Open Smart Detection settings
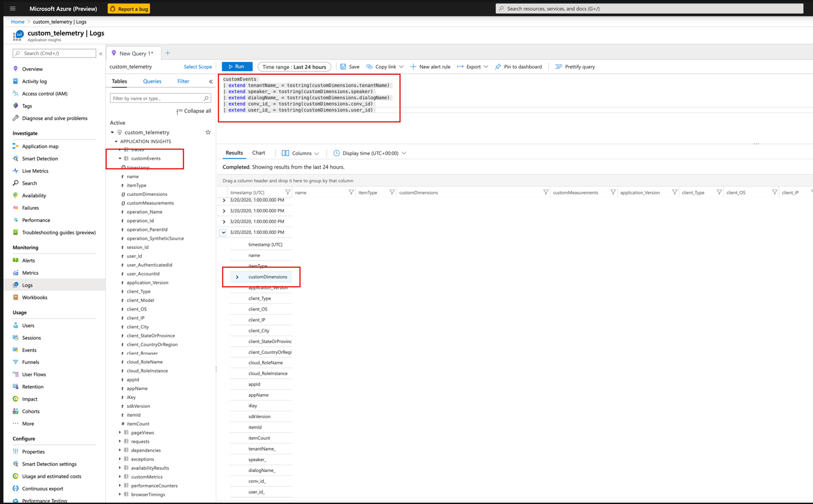The image size is (813, 504). [x=49, y=464]
